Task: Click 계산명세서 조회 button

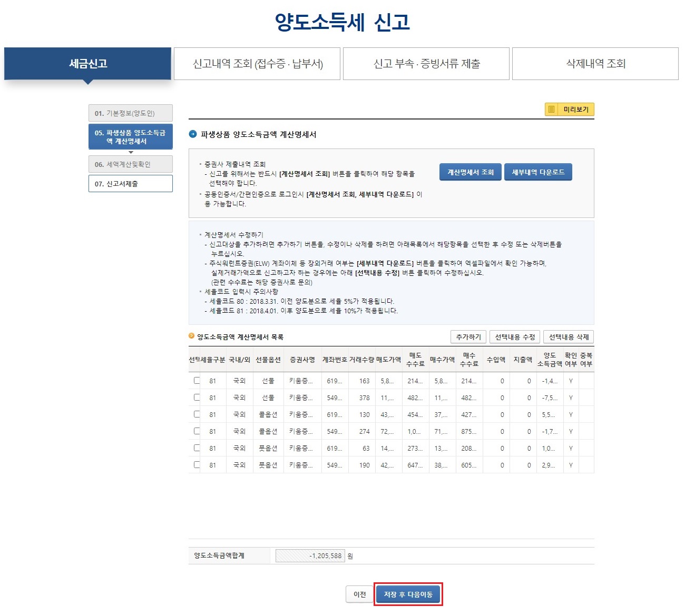Action: [x=471, y=172]
